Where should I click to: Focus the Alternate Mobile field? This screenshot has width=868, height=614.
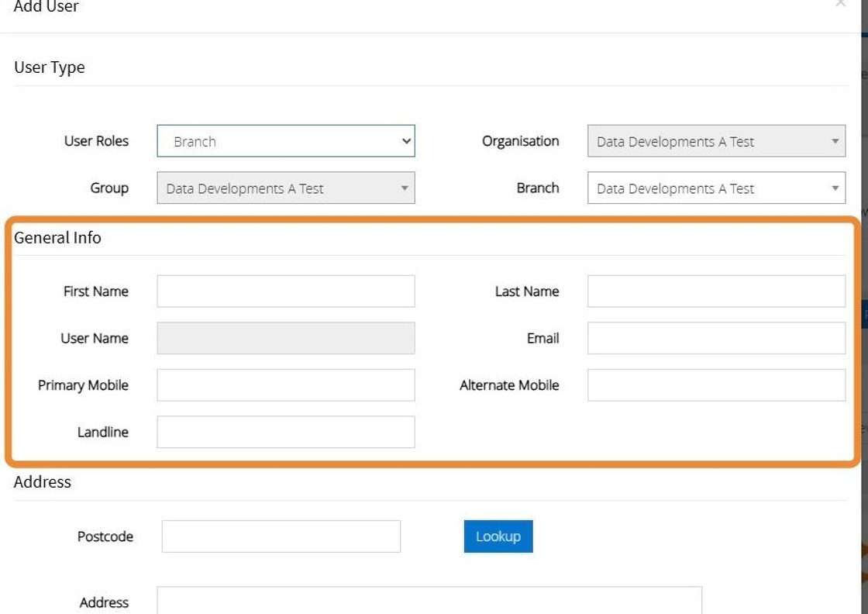tap(715, 385)
